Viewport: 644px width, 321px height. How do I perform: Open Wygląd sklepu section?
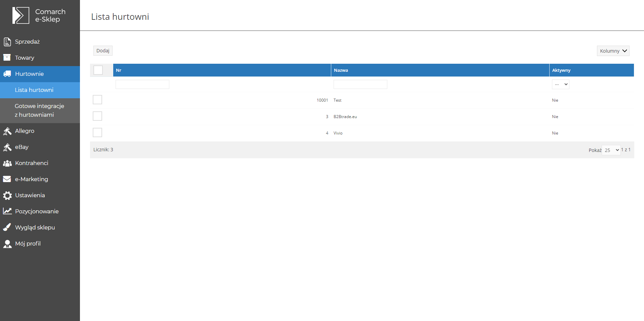pos(40,227)
